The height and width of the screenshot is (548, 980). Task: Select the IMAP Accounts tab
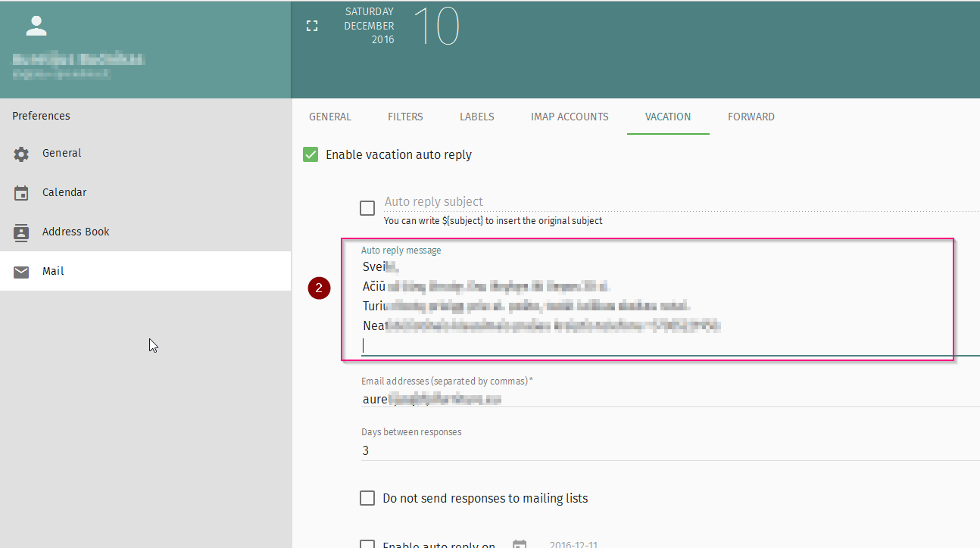pos(570,117)
